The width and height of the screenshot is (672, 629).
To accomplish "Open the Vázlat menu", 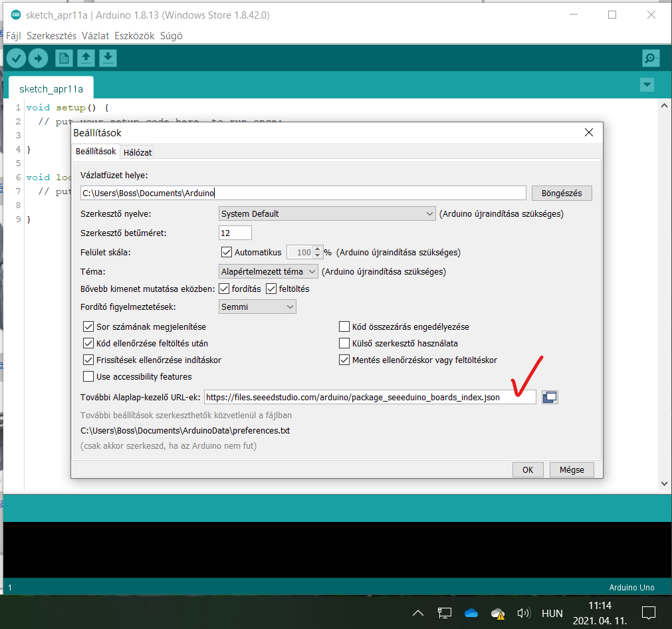I will [x=96, y=36].
